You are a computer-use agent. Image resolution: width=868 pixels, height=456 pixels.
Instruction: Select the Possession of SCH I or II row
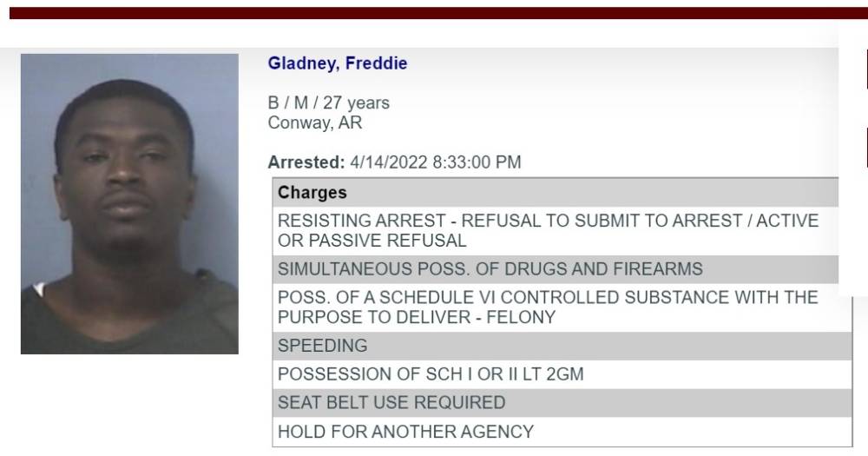tap(562, 374)
